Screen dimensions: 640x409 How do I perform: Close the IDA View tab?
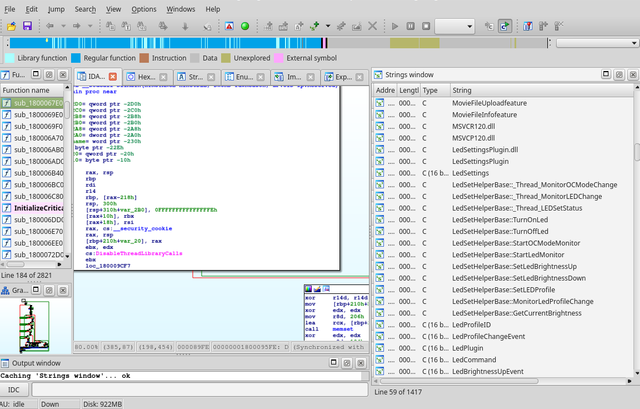[x=113, y=76]
